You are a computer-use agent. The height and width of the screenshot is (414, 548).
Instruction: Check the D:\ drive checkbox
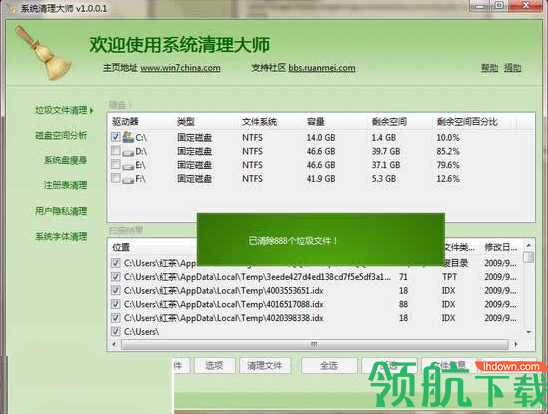(x=116, y=151)
